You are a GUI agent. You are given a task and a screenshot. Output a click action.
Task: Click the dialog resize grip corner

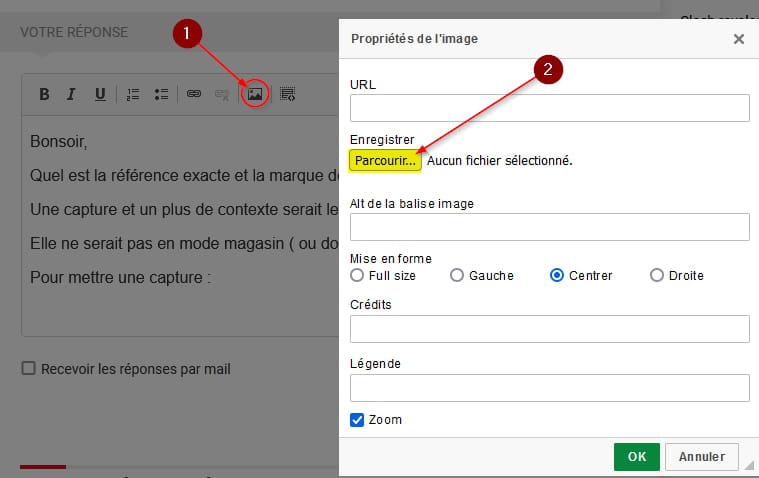tap(749, 465)
